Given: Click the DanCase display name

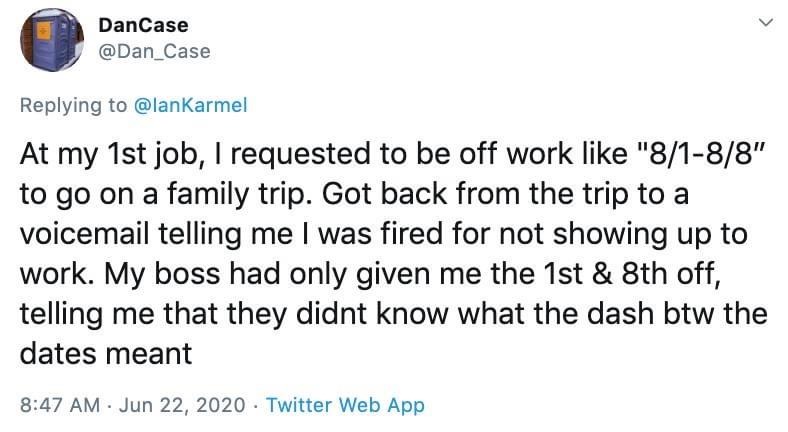Looking at the screenshot, I should pyautogui.click(x=143, y=25).
